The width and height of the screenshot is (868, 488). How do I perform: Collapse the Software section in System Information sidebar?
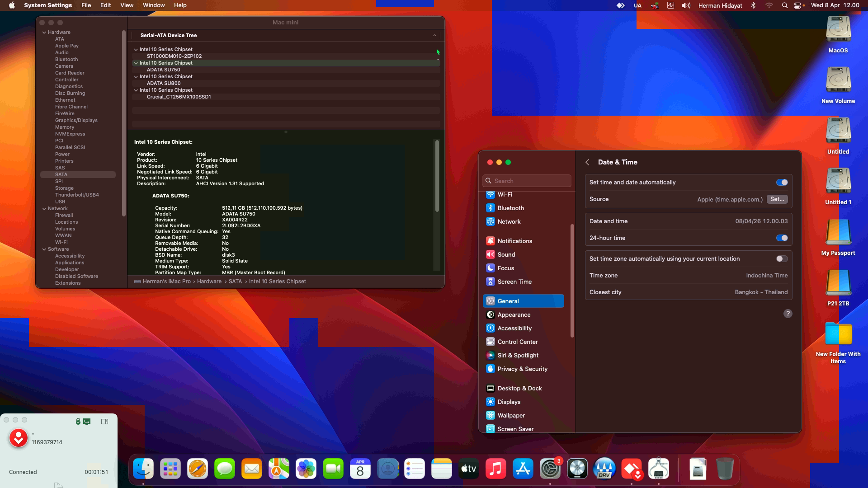(x=44, y=249)
